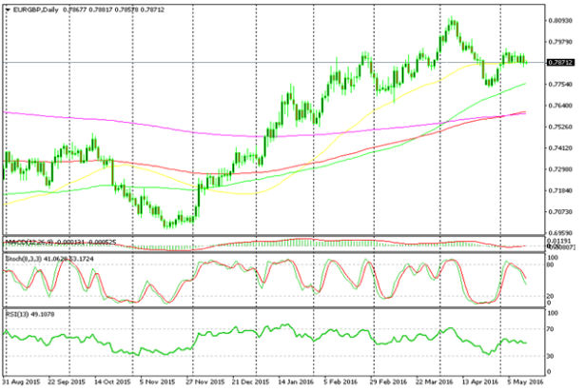Click the 5 Nov 2015 date label
Image resolution: width=584 pixels, height=392 pixels.
tap(158, 382)
